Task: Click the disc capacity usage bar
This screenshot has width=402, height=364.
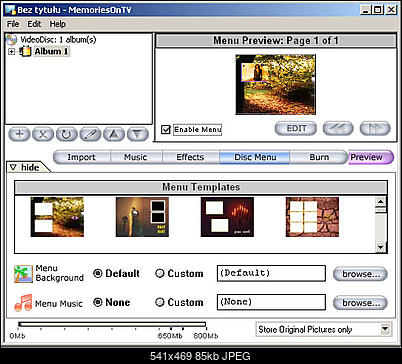Action: 112,324
